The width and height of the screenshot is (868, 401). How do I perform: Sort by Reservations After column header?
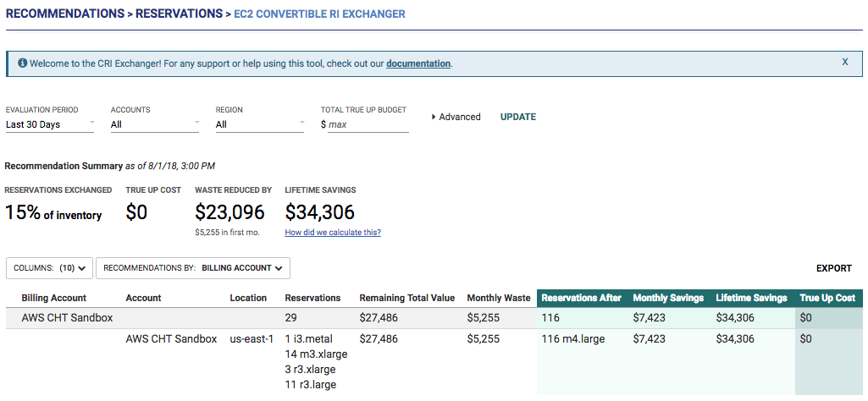coord(582,298)
